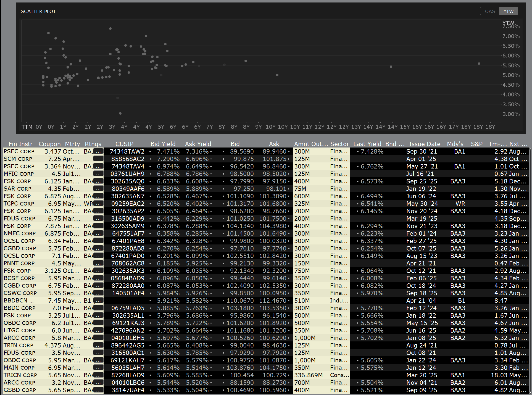Click the far-right 18Y scatter point

479,64
